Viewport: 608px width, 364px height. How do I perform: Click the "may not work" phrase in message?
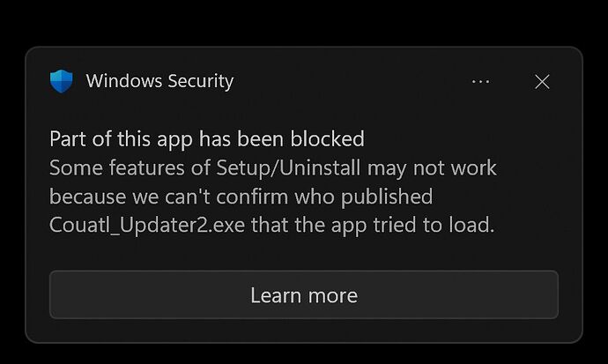432,167
